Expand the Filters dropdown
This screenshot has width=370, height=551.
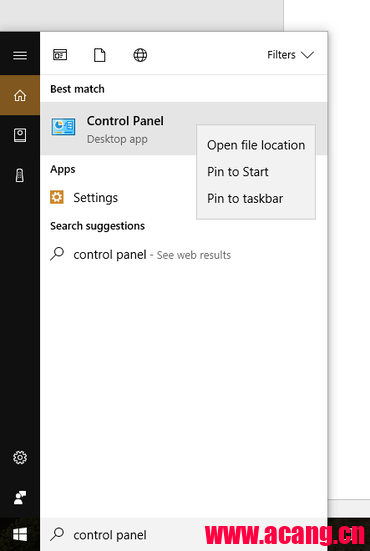click(290, 55)
